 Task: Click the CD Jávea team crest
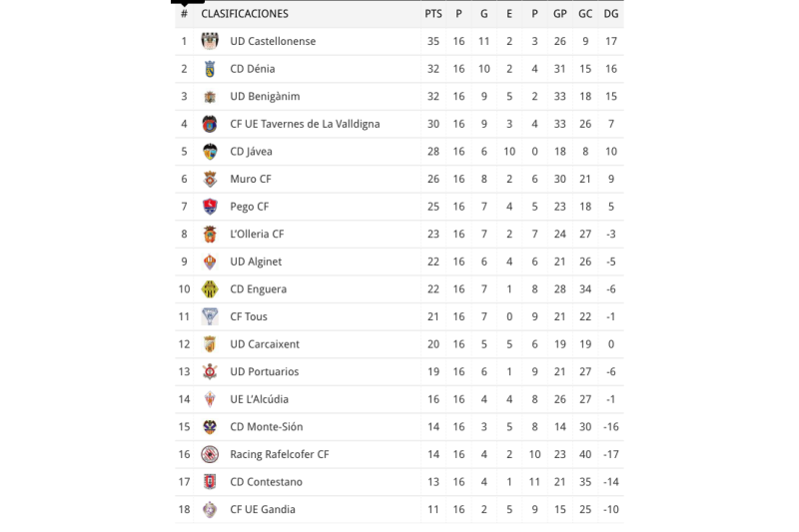(x=210, y=152)
